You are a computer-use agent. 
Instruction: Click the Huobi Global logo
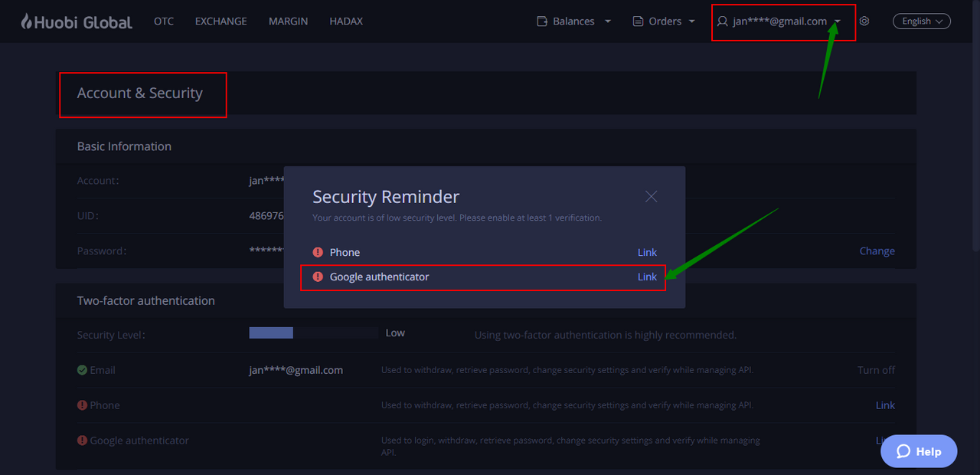77,21
